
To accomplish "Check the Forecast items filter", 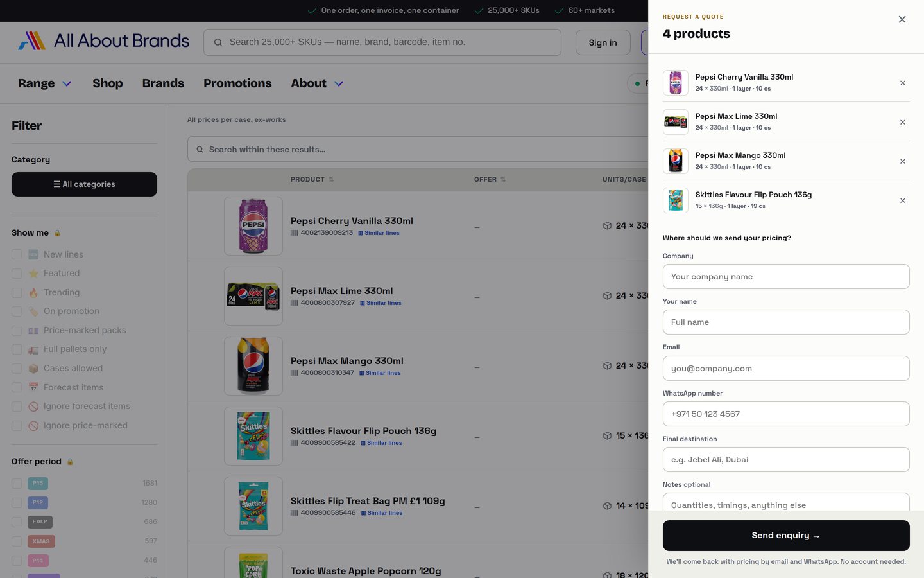I will tap(17, 388).
